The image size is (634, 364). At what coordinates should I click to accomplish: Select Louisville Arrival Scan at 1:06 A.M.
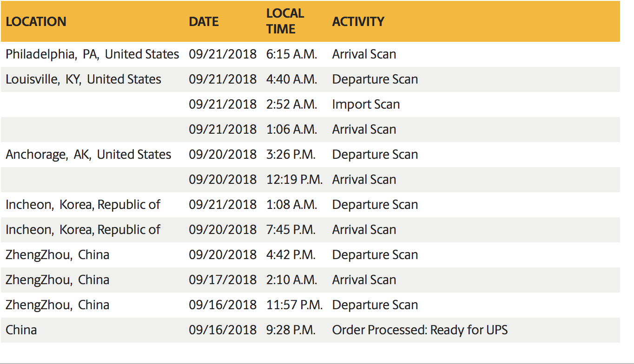pos(310,130)
